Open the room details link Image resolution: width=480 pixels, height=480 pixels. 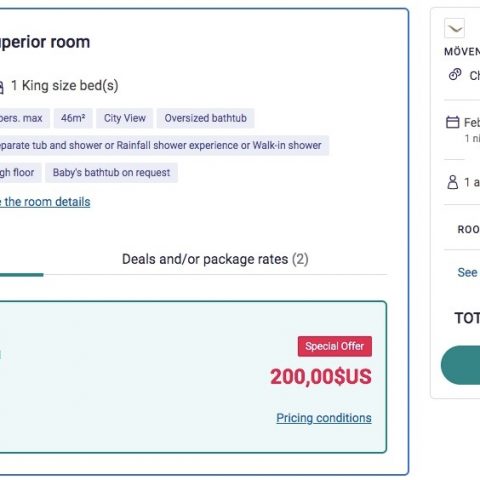point(45,202)
